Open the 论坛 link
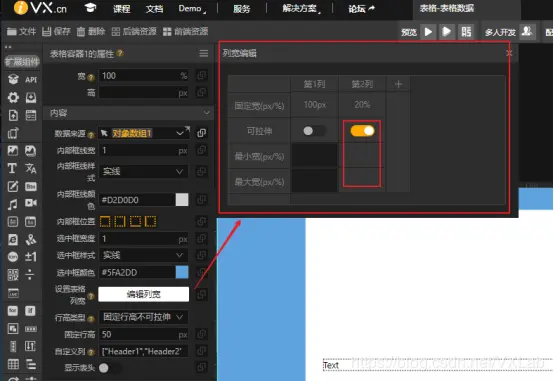This screenshot has width=554, height=381. pos(361,8)
